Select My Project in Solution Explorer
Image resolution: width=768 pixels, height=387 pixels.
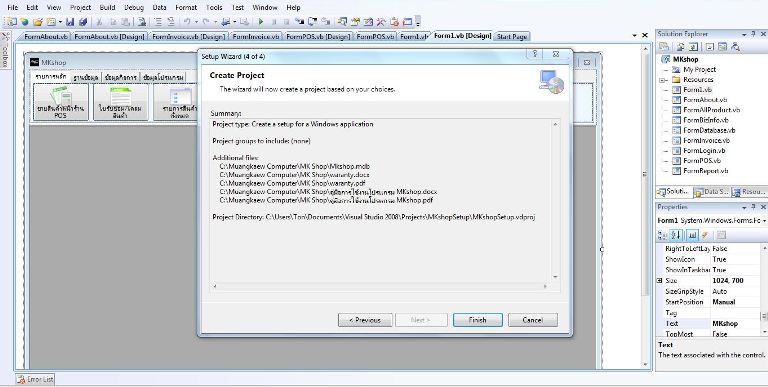[699, 70]
